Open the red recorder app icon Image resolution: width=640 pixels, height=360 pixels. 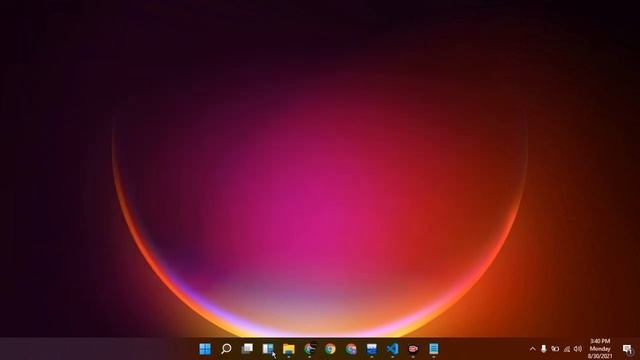(413, 349)
